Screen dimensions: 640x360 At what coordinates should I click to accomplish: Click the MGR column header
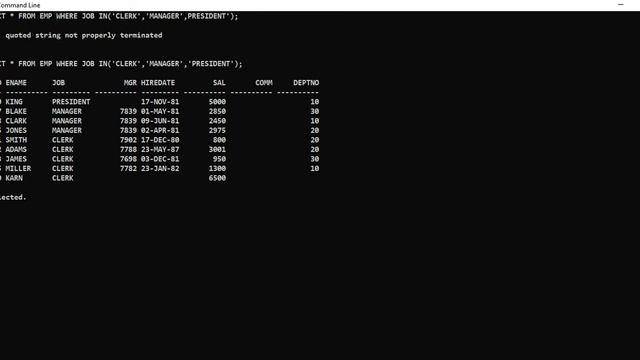(x=130, y=83)
